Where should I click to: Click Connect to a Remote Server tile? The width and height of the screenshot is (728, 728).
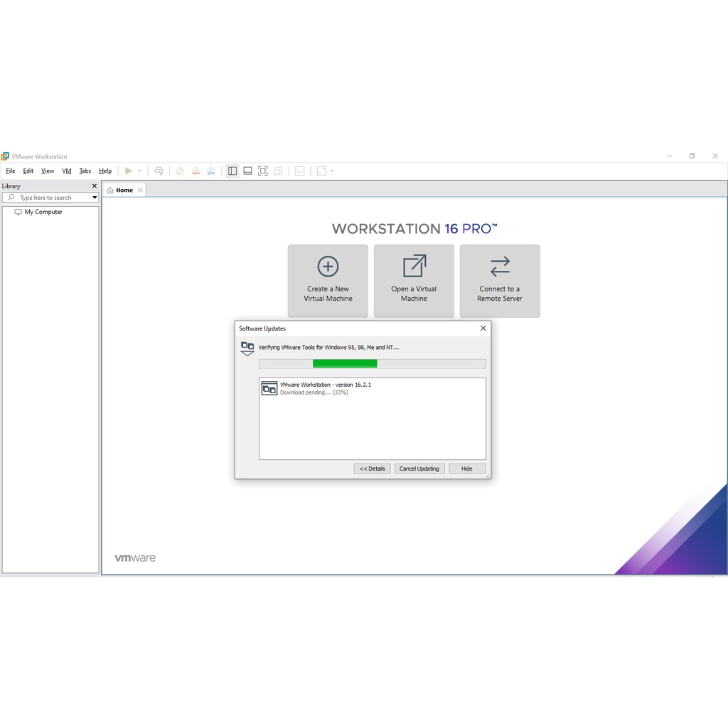coord(500,281)
